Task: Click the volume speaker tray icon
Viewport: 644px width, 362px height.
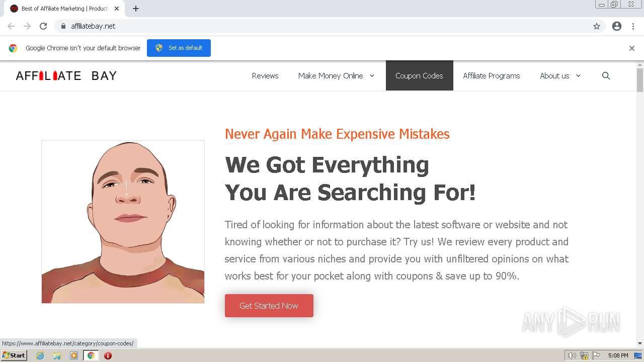Action: 572,355
